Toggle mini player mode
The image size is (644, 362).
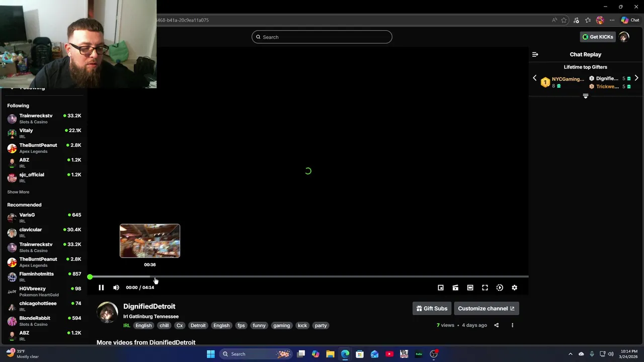(441, 288)
